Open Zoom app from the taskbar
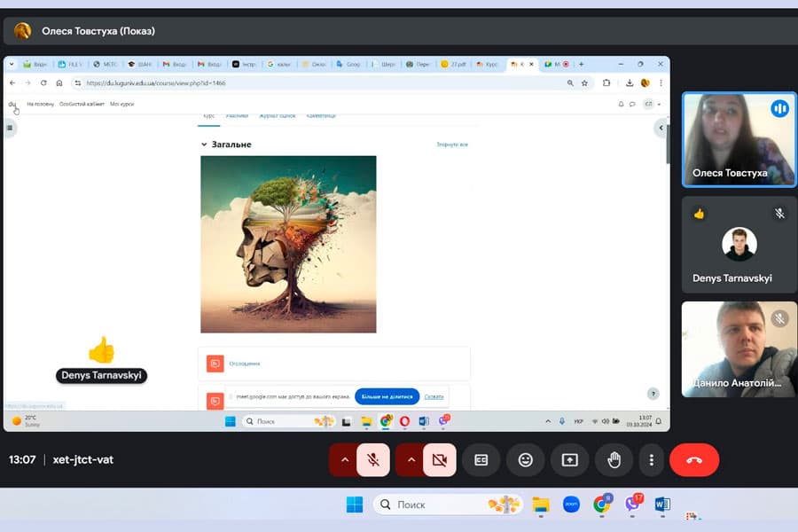The width and height of the screenshot is (798, 532). tap(571, 505)
